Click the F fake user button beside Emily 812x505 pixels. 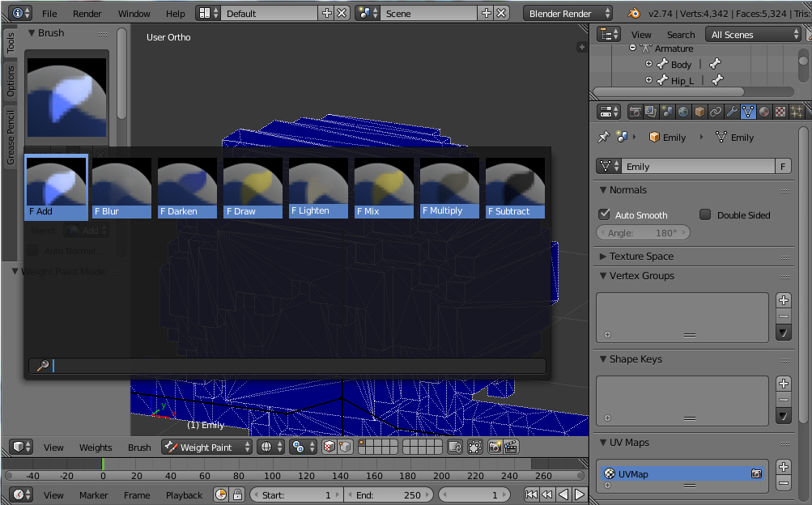[783, 166]
